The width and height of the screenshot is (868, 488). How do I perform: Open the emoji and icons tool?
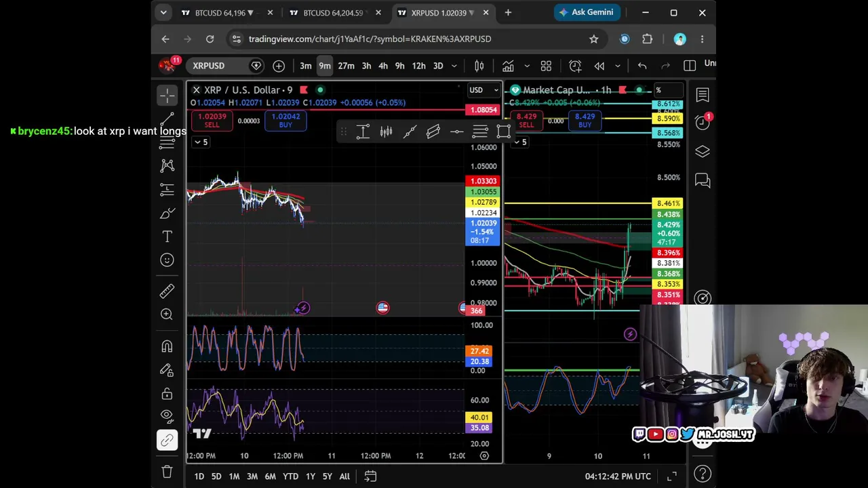tap(167, 260)
